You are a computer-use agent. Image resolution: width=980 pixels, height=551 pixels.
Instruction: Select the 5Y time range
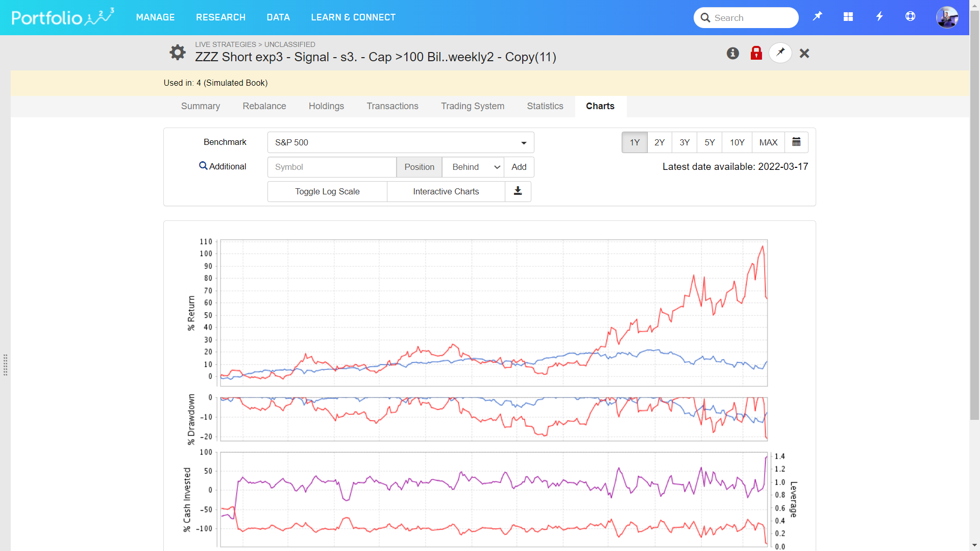coord(709,142)
